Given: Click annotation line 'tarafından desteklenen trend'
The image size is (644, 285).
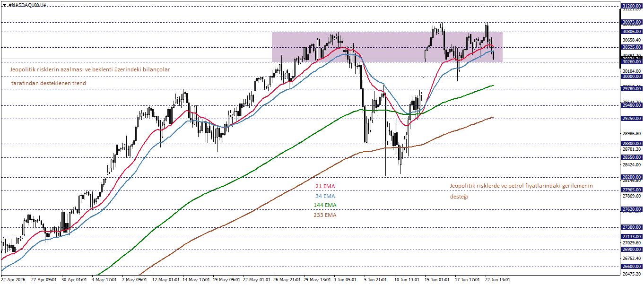Looking at the screenshot, I should pos(48,83).
